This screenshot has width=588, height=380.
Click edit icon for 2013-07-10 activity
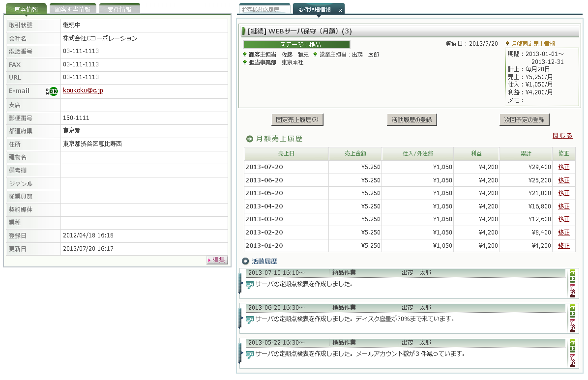coord(572,275)
